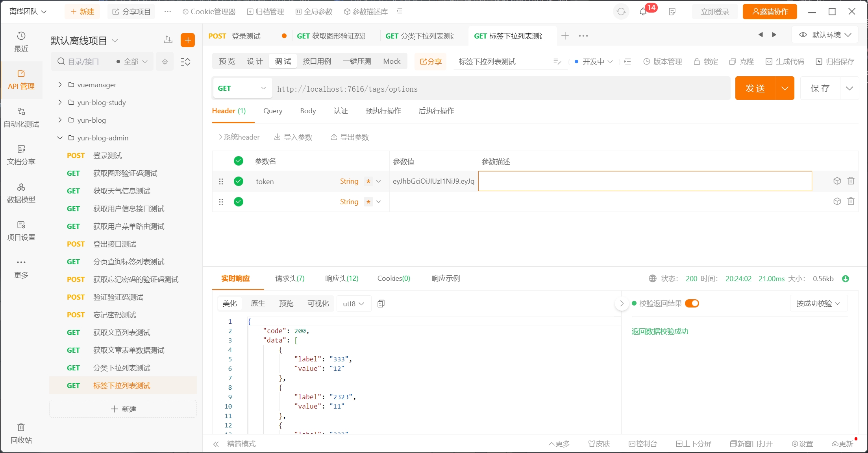Uncheck the token parameter checkbox
Screen dimensions: 868x453
tap(239, 181)
